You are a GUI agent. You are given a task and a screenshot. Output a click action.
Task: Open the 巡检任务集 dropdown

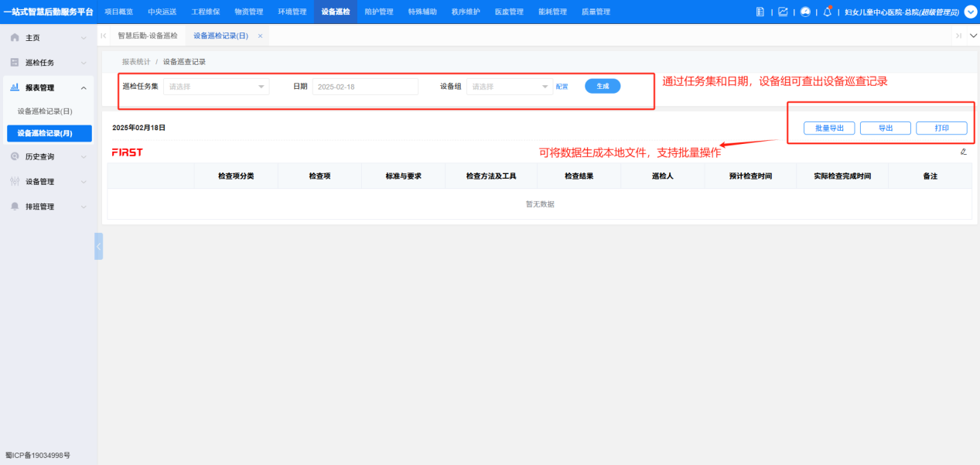coord(217,87)
